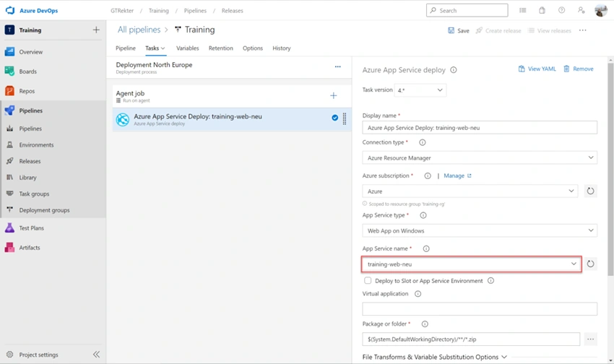Click Releases in the breadcrumb

pyautogui.click(x=232, y=11)
